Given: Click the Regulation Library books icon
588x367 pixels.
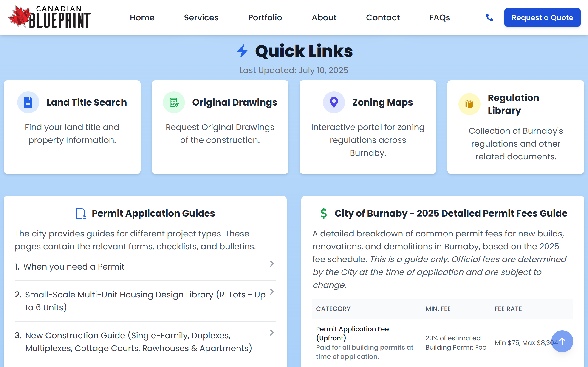Looking at the screenshot, I should pyautogui.click(x=469, y=104).
